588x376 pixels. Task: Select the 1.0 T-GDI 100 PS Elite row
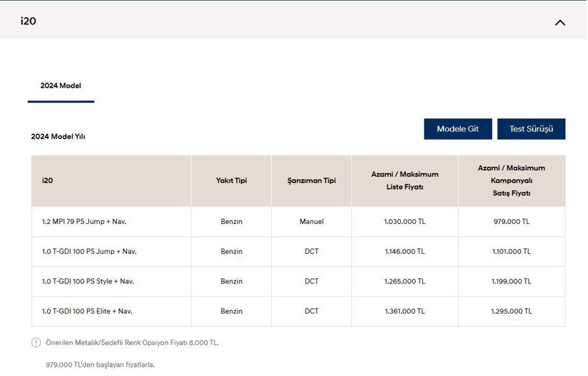click(x=87, y=311)
